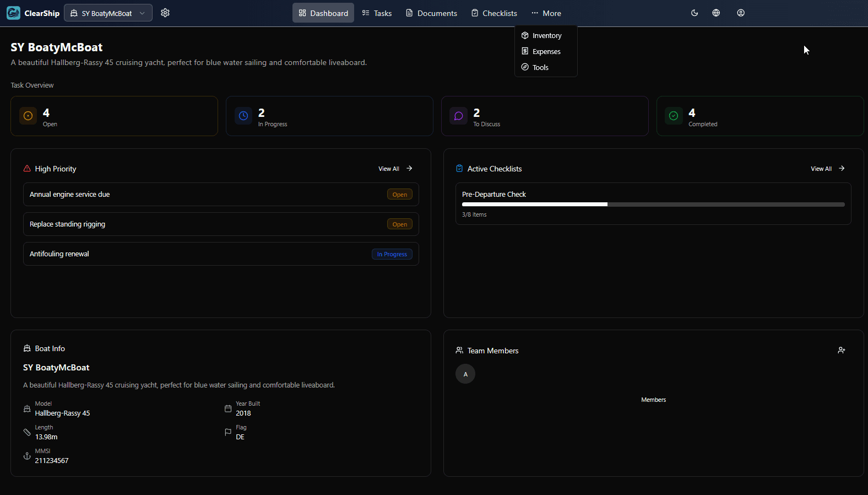Click add team member icon
This screenshot has width=868, height=495.
[x=842, y=350]
